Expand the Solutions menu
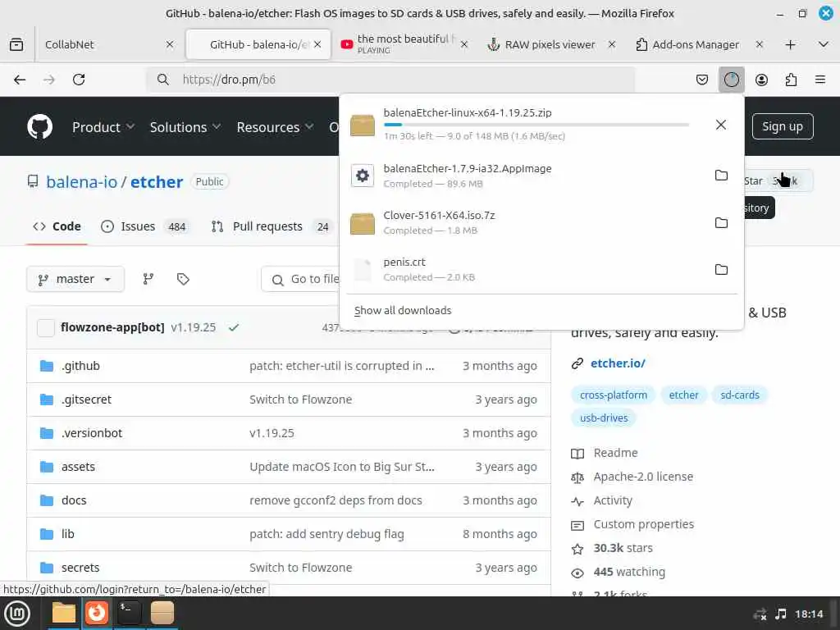Image resolution: width=840 pixels, height=630 pixels. click(x=185, y=127)
